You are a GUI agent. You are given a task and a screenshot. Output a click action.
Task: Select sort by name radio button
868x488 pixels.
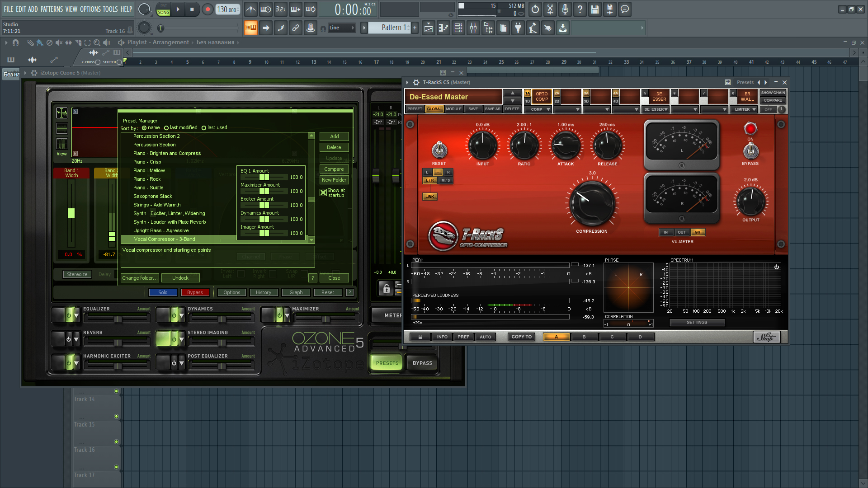tap(144, 128)
